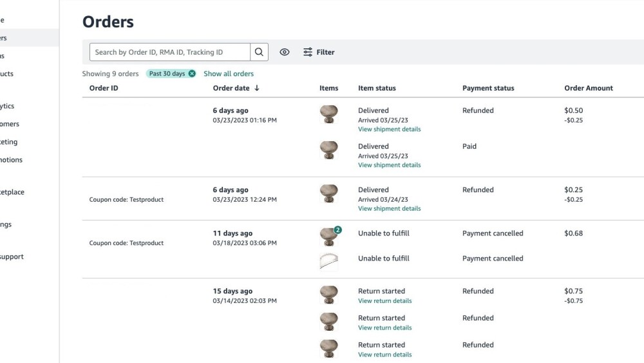This screenshot has height=363, width=644.
Task: Open the Filter options
Action: coord(319,52)
